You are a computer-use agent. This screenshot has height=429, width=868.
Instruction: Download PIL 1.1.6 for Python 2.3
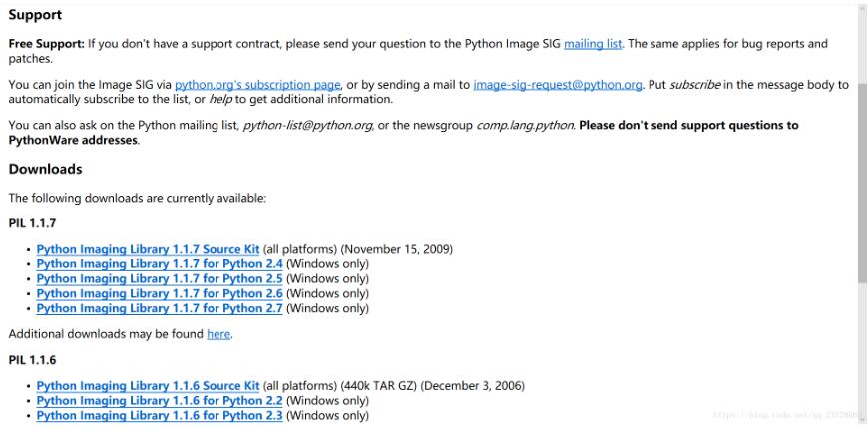pyautogui.click(x=160, y=416)
